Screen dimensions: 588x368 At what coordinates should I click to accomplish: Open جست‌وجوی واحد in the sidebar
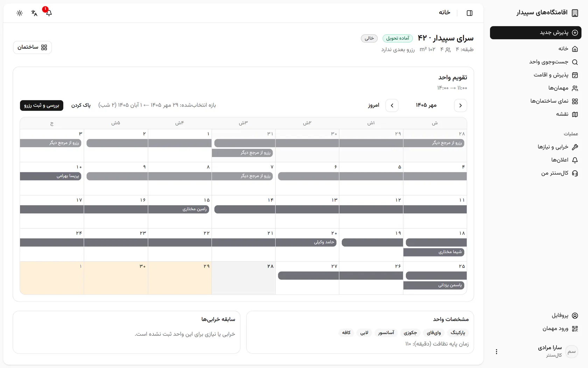[x=535, y=62]
